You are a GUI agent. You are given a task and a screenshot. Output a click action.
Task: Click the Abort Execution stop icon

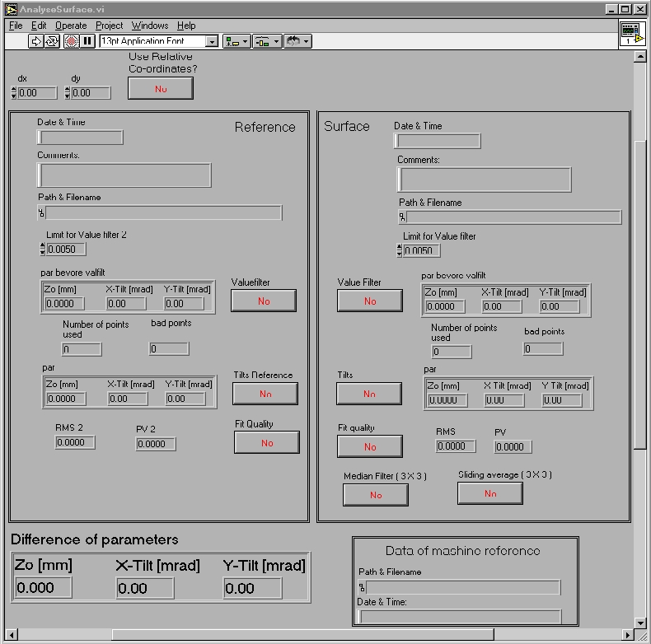tap(72, 41)
